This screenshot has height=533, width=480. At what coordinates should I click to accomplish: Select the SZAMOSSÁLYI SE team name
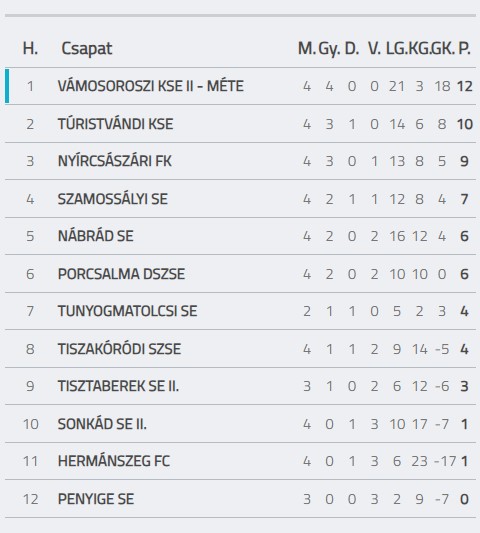click(x=113, y=199)
